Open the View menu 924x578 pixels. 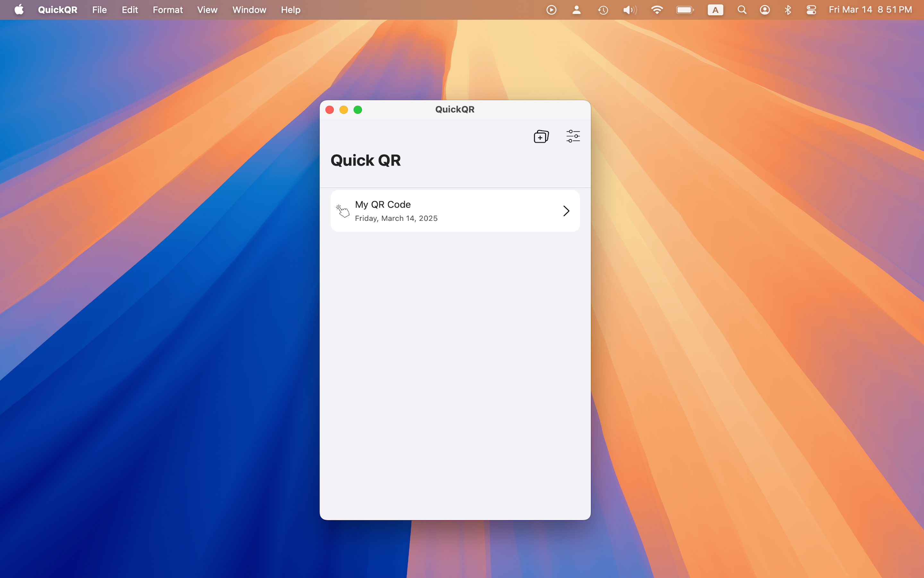(x=207, y=10)
